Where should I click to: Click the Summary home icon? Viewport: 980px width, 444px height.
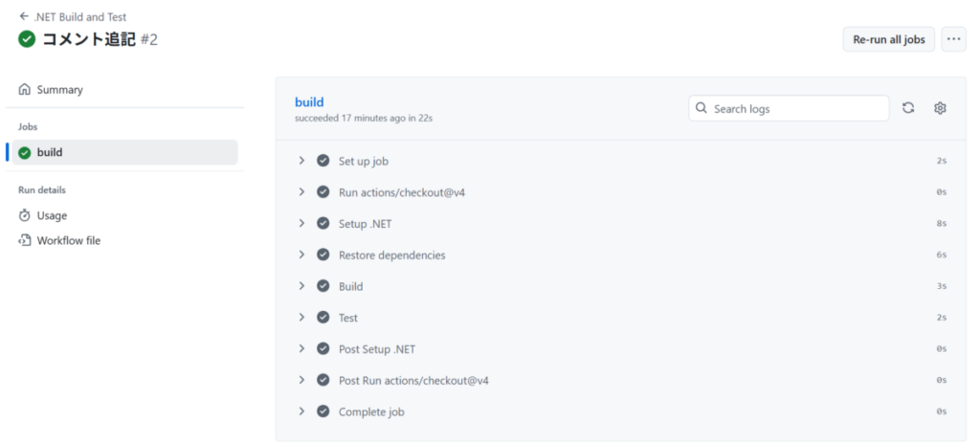24,89
